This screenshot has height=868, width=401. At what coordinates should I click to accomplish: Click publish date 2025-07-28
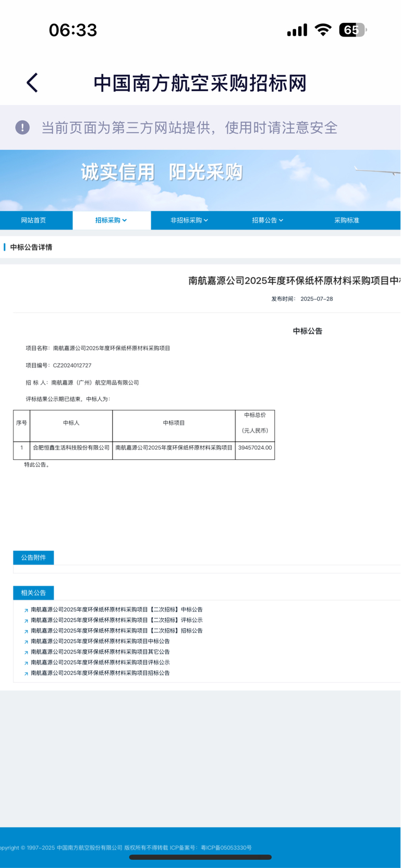tap(317, 299)
